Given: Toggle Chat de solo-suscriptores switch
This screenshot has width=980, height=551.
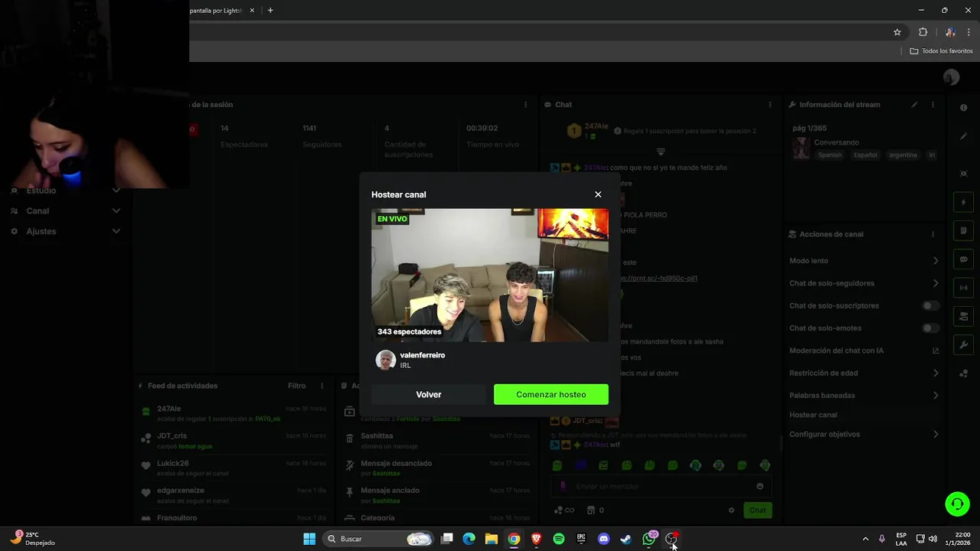Looking at the screenshot, I should [929, 305].
